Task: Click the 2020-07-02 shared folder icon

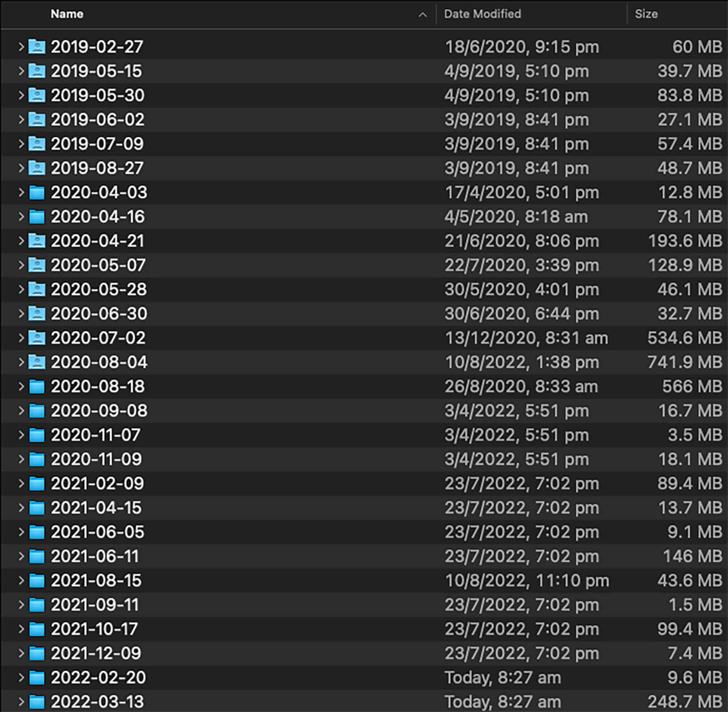Action: (x=37, y=338)
